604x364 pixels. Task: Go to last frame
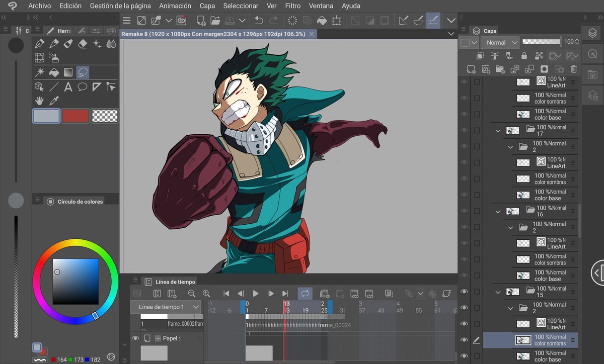click(x=285, y=293)
